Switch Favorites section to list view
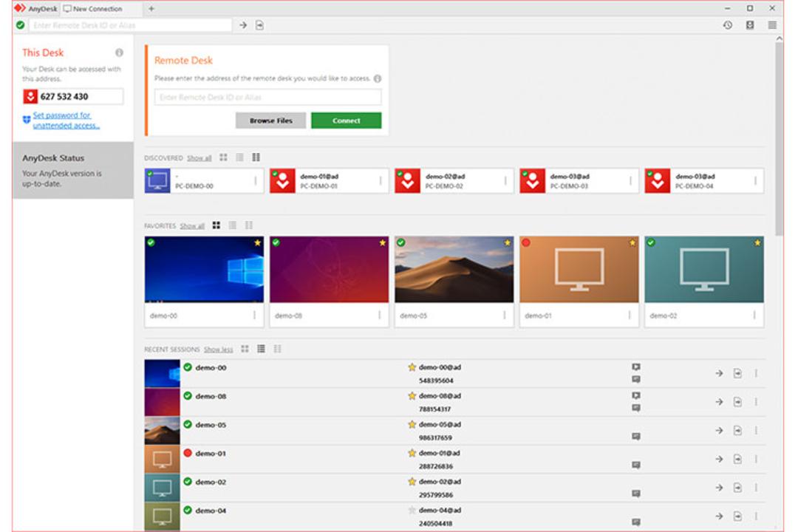798x532 pixels. pyautogui.click(x=233, y=225)
